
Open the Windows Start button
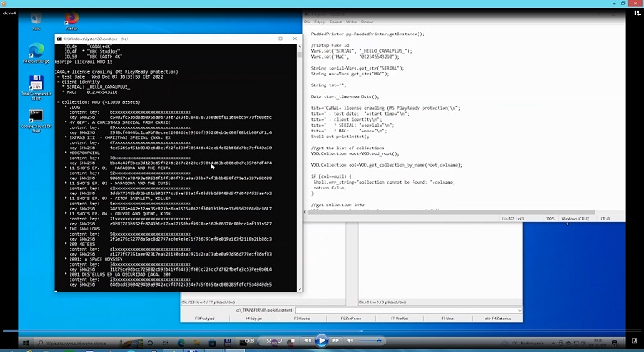(25, 343)
